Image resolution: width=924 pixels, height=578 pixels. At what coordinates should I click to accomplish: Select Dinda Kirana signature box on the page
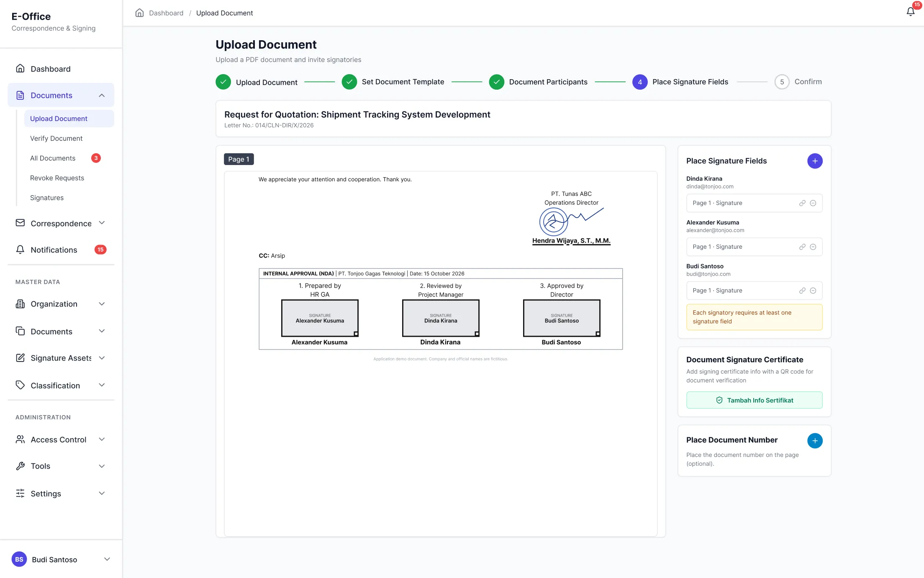click(x=441, y=318)
